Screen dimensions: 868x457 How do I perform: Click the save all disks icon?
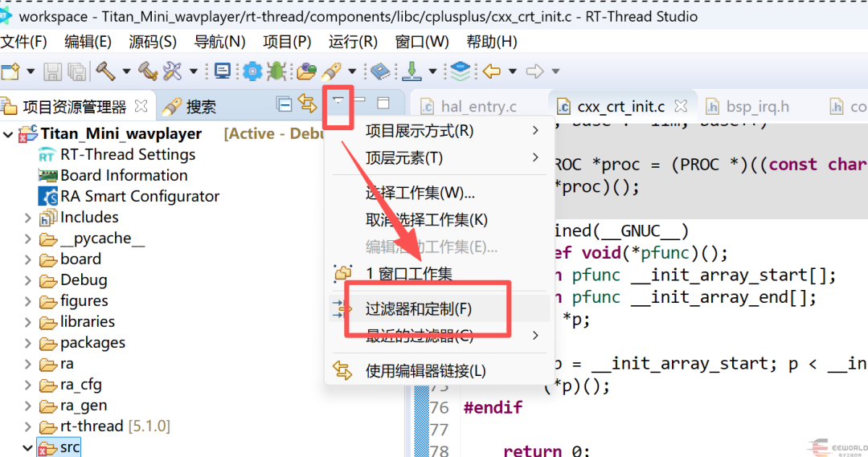[77, 71]
